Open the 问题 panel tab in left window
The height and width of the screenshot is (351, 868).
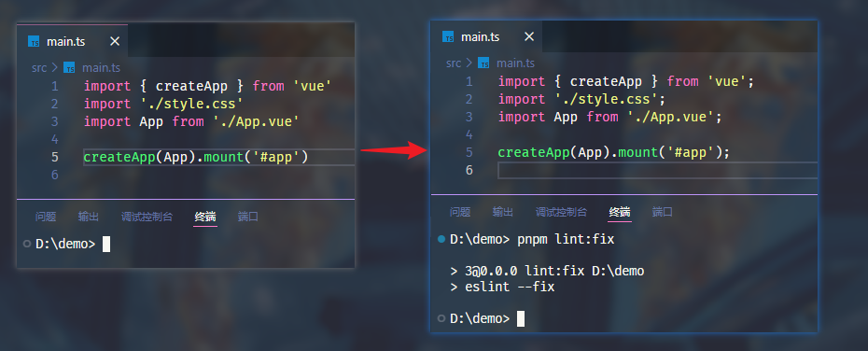click(46, 217)
